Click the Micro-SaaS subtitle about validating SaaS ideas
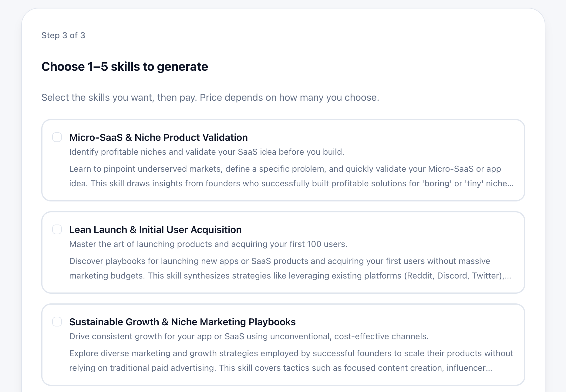Screen dimensions: 566x392 (x=207, y=152)
